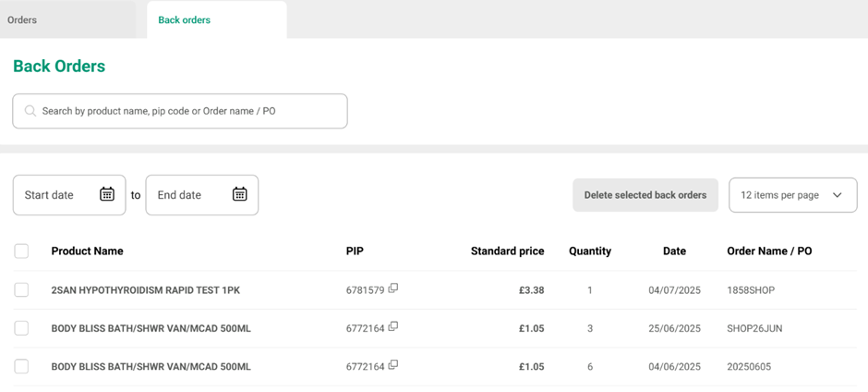Switch to the Orders tab
Screen dimensions: 868x392
(x=22, y=19)
